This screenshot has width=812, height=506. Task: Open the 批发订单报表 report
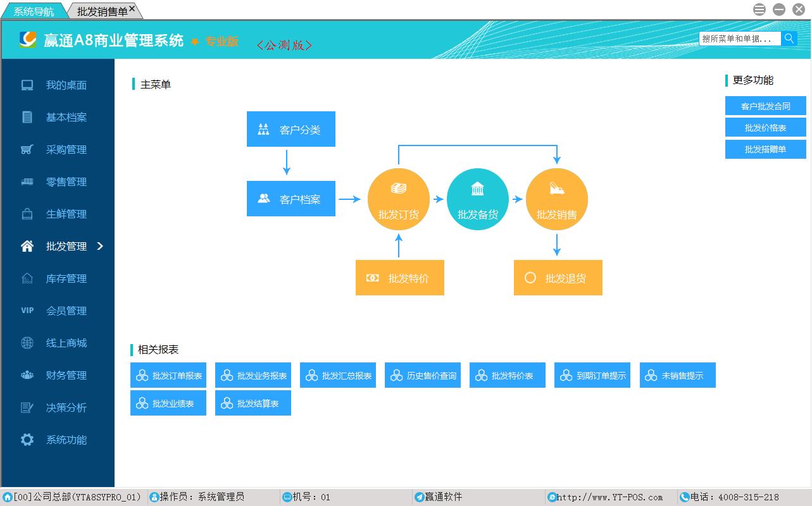coord(168,376)
